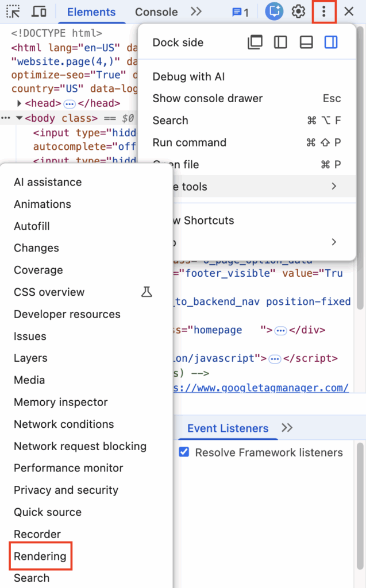Select the inspect element cursor tool
The image size is (366, 588).
[x=13, y=11]
